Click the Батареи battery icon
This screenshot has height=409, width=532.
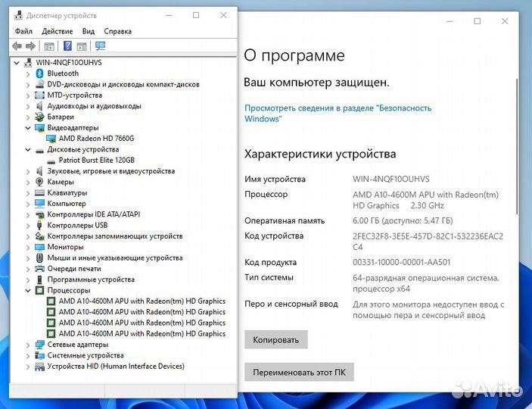click(x=39, y=117)
